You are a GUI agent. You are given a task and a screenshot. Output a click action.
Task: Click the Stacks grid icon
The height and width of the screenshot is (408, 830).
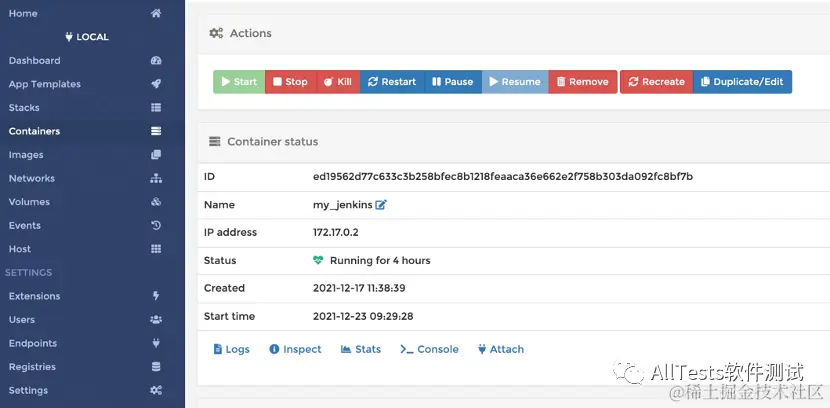(x=156, y=107)
